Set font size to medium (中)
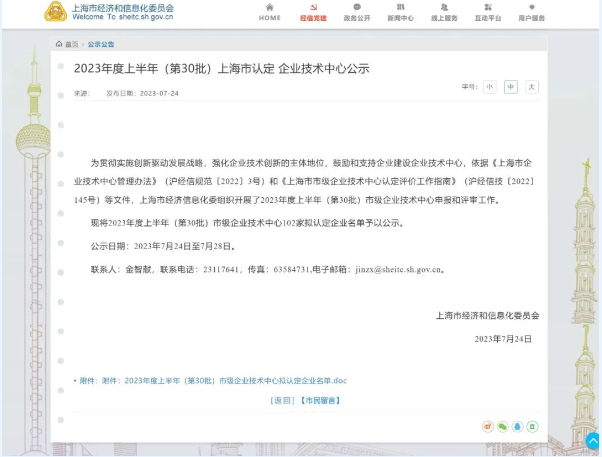Image resolution: width=602 pixels, height=457 pixels. (x=511, y=87)
